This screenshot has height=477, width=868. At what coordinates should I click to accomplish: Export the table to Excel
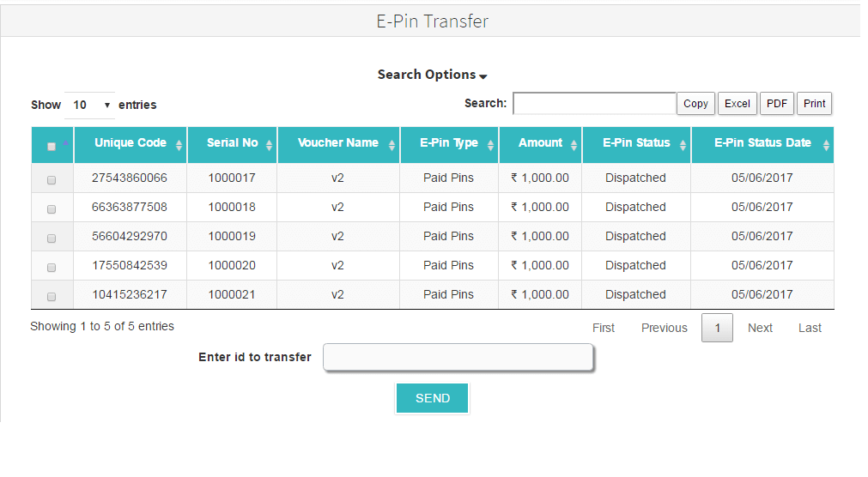[737, 104]
